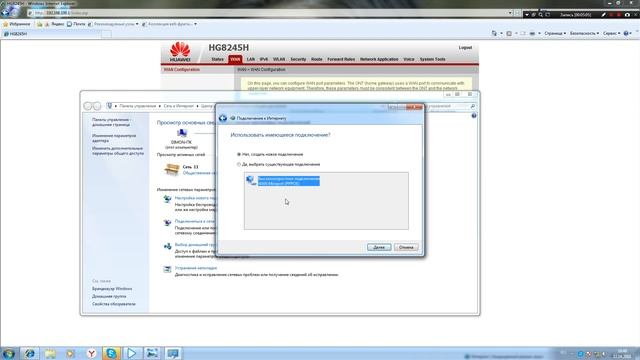Open Skype from the taskbar
Screen dimensions: 640x360
(111, 353)
